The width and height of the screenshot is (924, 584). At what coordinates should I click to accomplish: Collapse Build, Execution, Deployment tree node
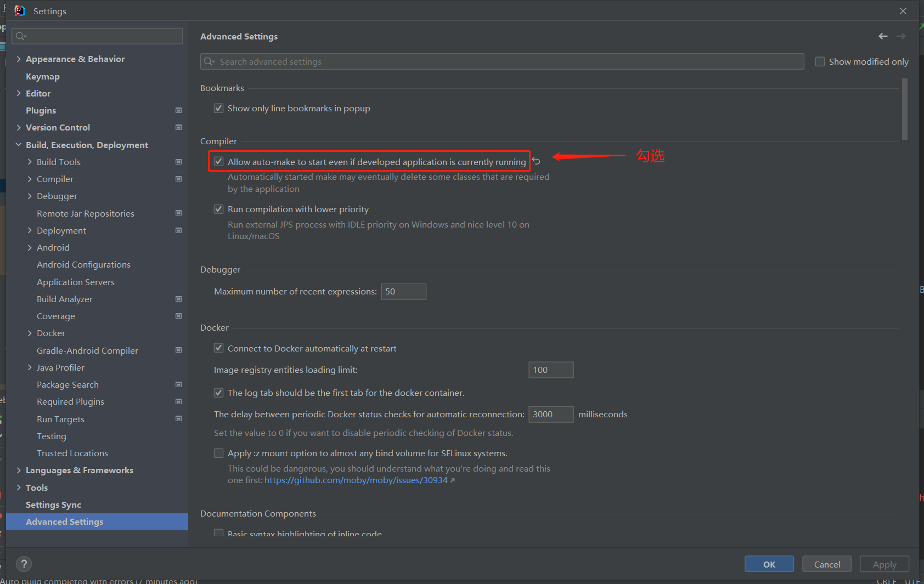tap(19, 145)
